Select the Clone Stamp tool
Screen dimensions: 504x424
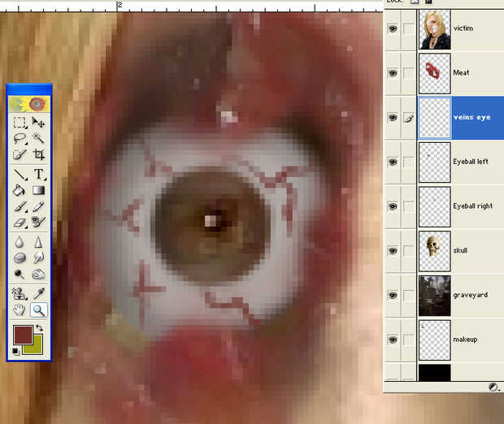pos(20,293)
